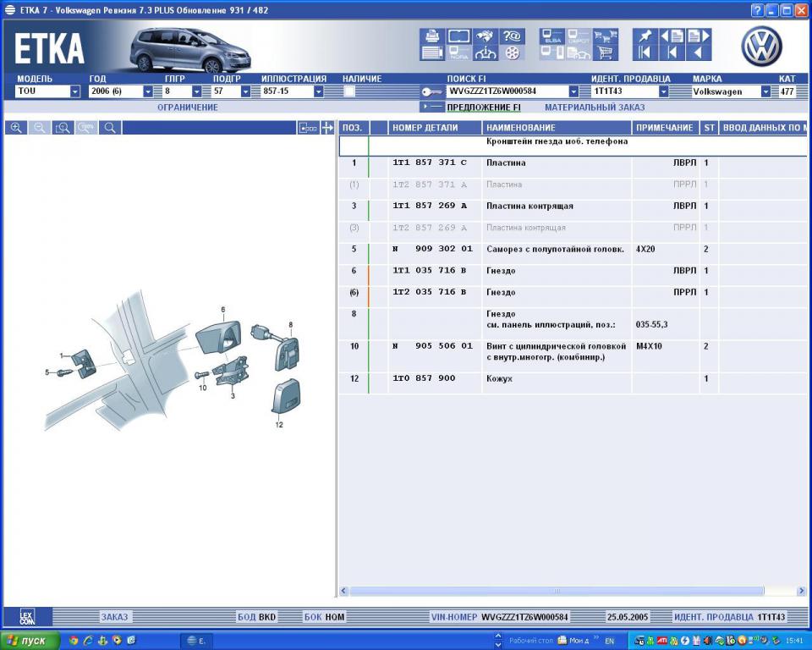This screenshot has height=650, width=812.
Task: Open the ELSA connection icon
Action: pyautogui.click(x=552, y=36)
